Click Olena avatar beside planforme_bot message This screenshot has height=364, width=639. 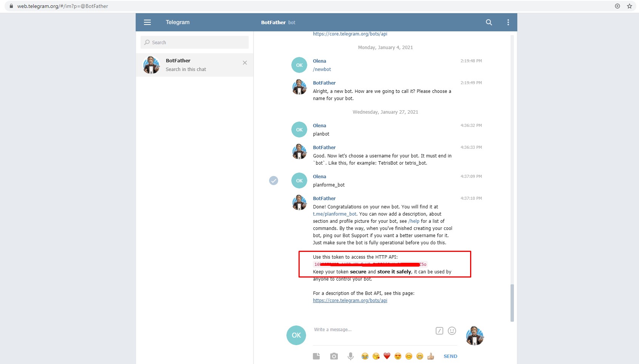(x=299, y=180)
